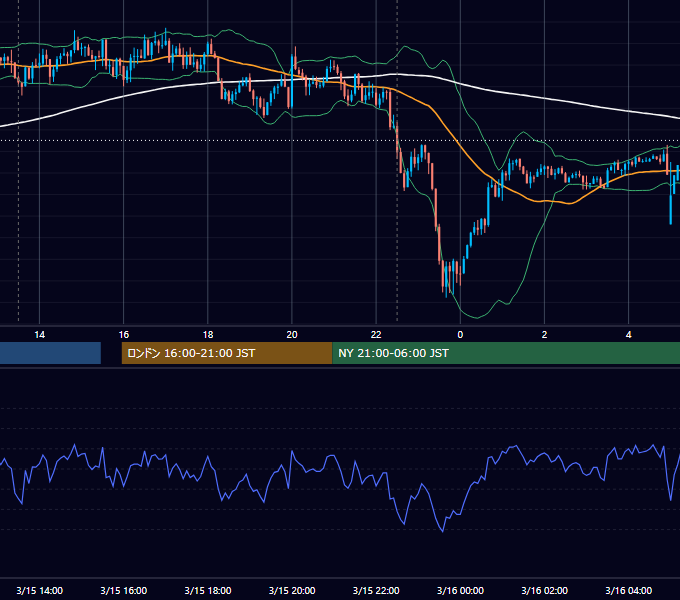Click the 3/16 04:00 date label
The width and height of the screenshot is (680, 600).
(x=628, y=590)
